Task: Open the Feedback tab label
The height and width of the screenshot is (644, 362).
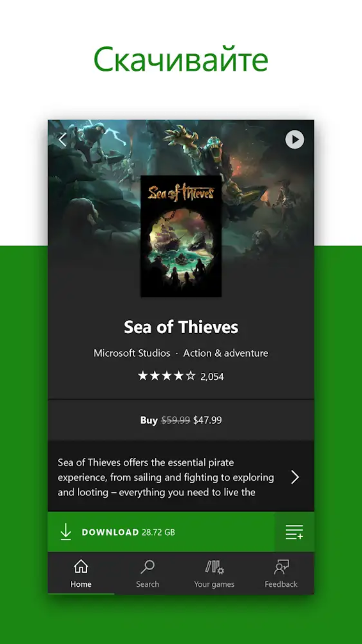Action: [281, 584]
